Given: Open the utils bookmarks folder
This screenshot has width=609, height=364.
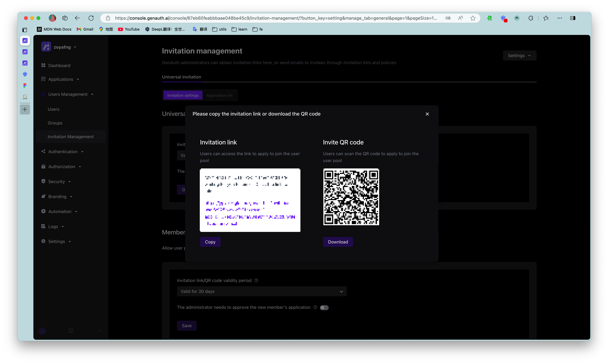Looking at the screenshot, I should [x=219, y=29].
